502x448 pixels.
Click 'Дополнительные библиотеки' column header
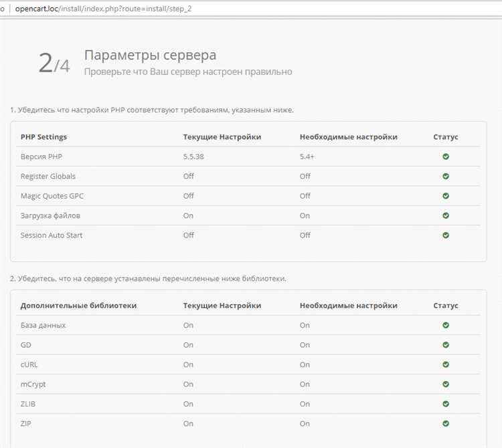tap(78, 306)
